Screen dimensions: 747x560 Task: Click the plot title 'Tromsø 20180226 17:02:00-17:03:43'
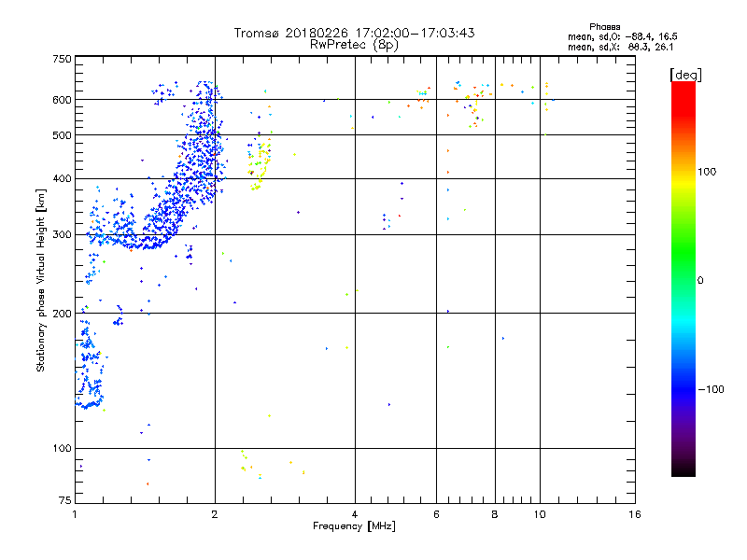[x=354, y=33]
